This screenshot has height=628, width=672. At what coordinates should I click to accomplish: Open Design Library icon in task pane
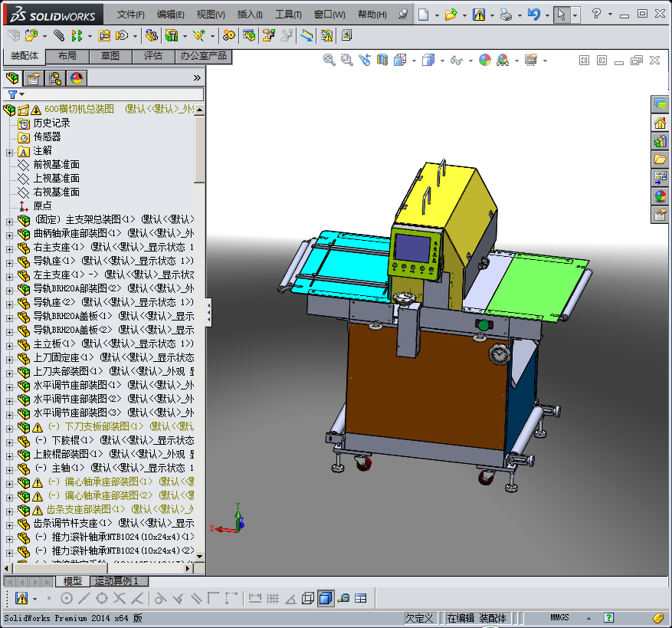660,141
